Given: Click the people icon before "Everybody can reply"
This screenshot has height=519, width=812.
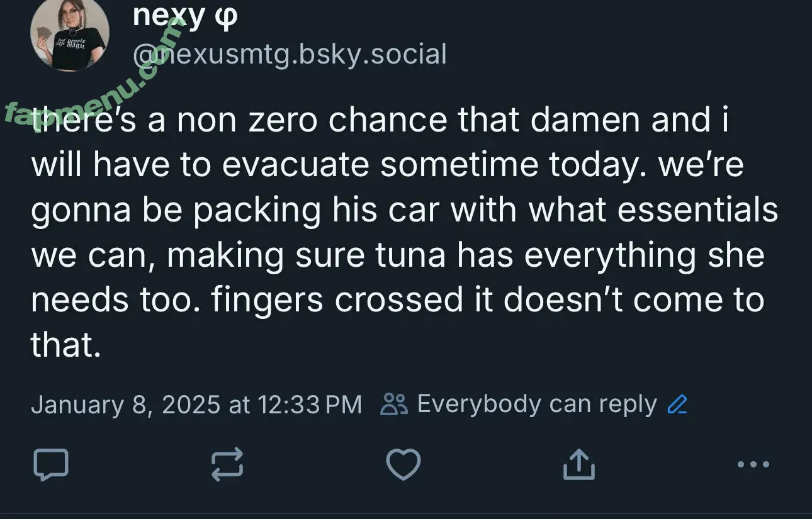Looking at the screenshot, I should pos(395,405).
